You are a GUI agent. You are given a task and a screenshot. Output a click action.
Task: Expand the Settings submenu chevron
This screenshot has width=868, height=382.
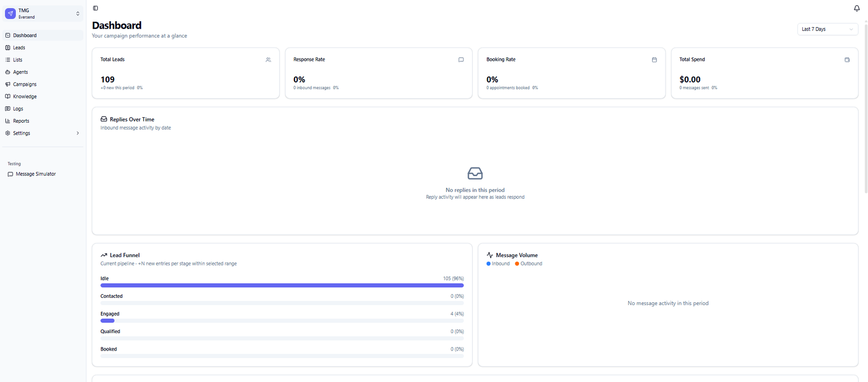(78, 133)
